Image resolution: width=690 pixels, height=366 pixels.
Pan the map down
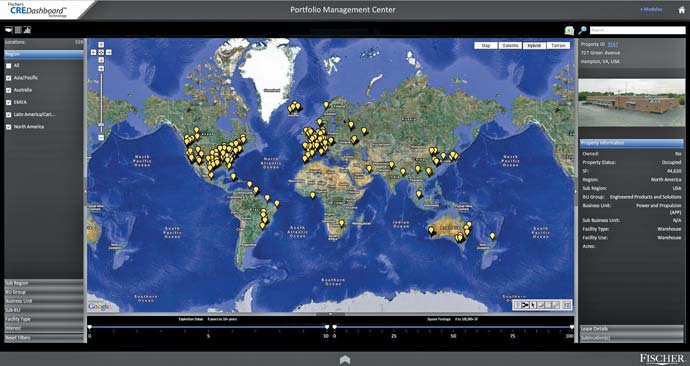(101, 59)
